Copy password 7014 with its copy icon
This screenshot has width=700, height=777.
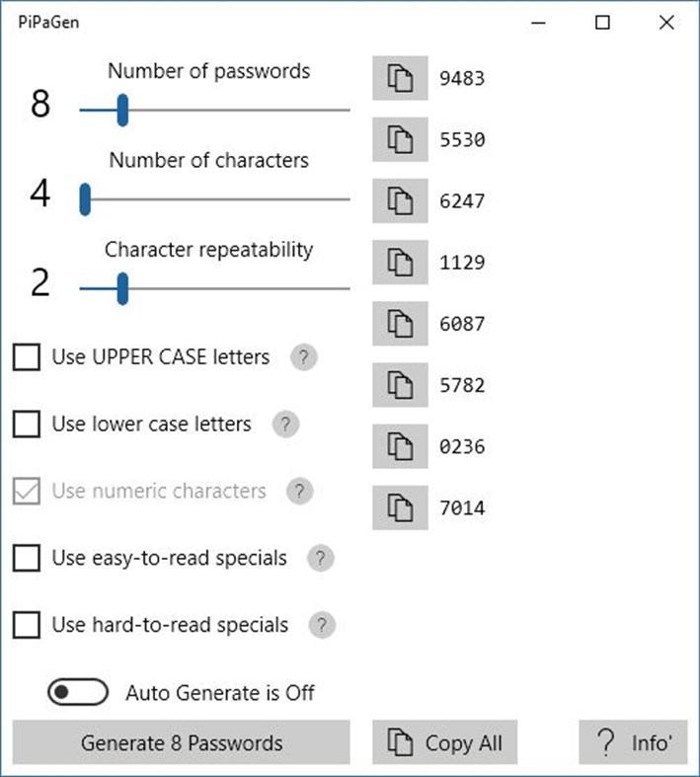click(400, 508)
